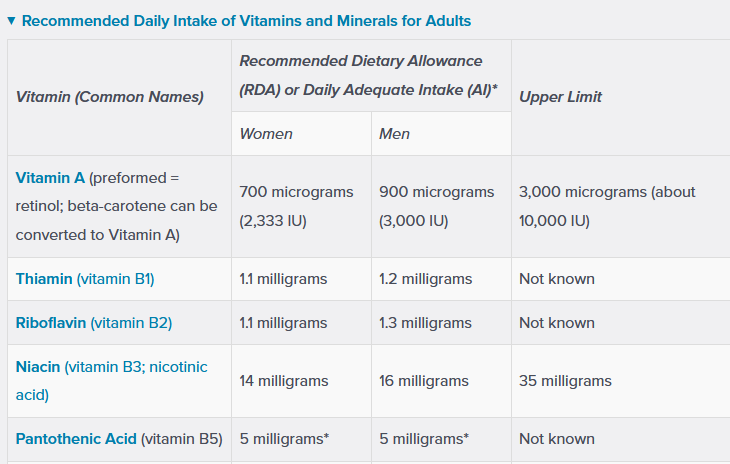Select the 1.3 milligrams Riboflavin cell
The image size is (730, 464).
point(441,323)
